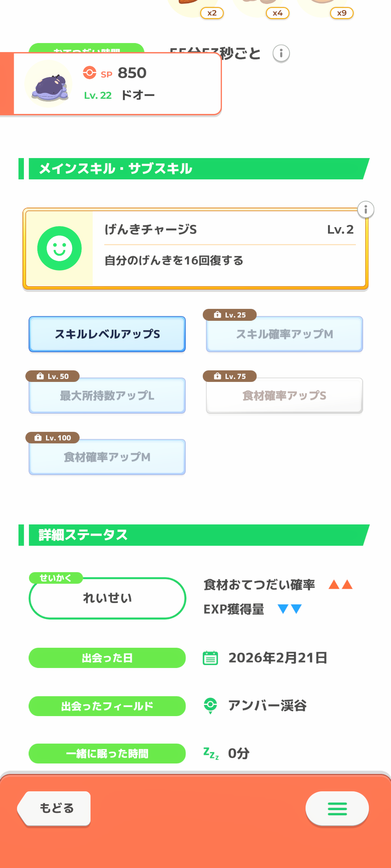
Task: Tap the SP pokeball icon
Action: [x=89, y=73]
